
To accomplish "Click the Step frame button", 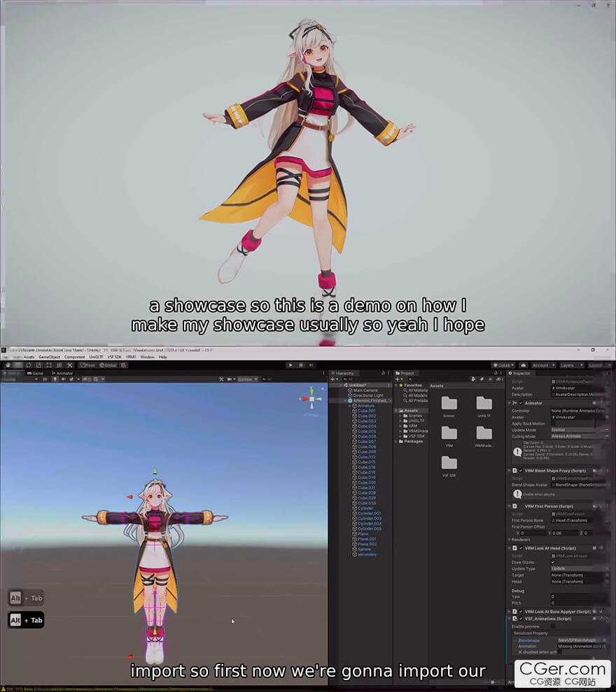I will click(311, 365).
